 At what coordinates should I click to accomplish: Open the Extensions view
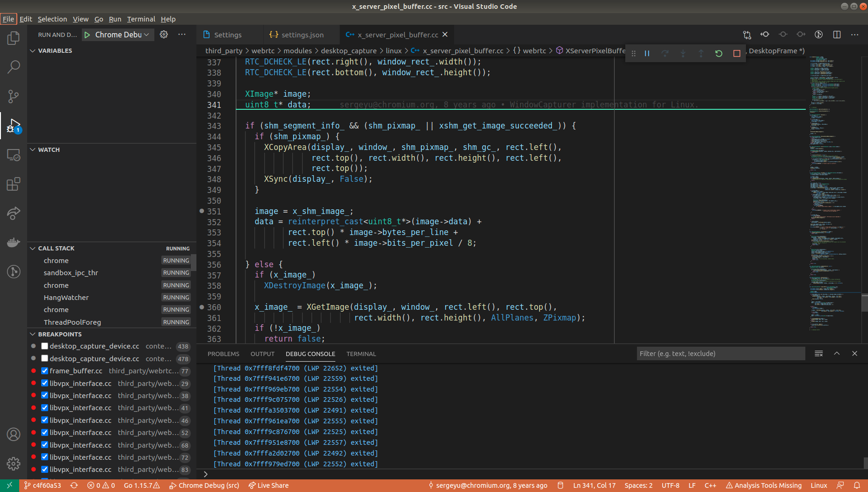14,184
